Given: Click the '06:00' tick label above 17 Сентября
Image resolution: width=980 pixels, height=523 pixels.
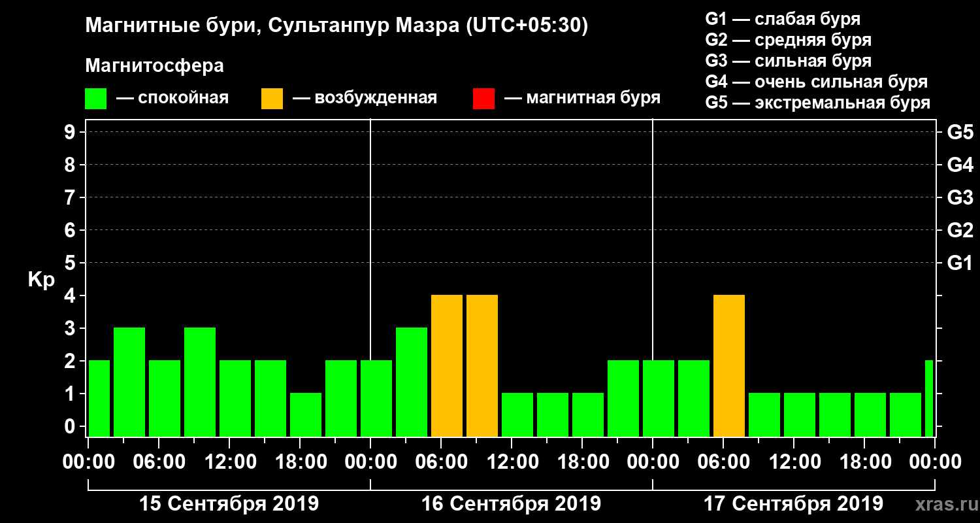Looking at the screenshot, I should click(x=723, y=462).
